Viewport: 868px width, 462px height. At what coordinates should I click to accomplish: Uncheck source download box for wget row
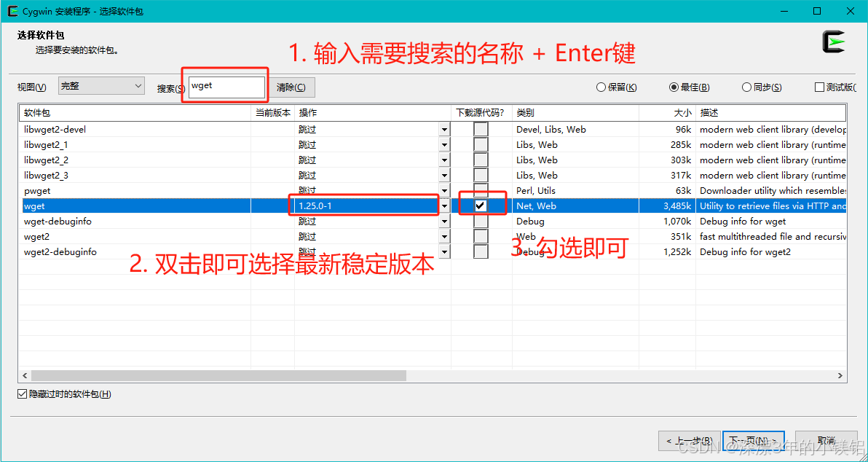(x=481, y=205)
